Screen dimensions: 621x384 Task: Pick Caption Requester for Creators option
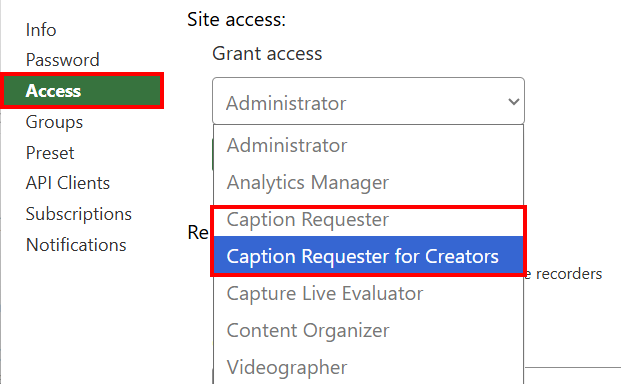tap(368, 256)
